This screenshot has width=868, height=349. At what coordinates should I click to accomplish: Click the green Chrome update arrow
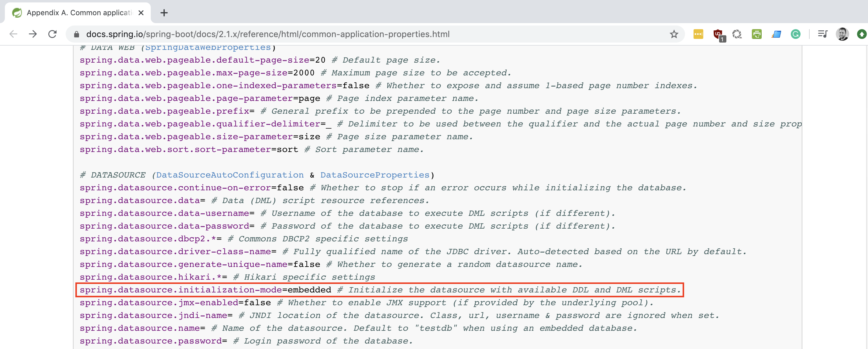point(862,34)
